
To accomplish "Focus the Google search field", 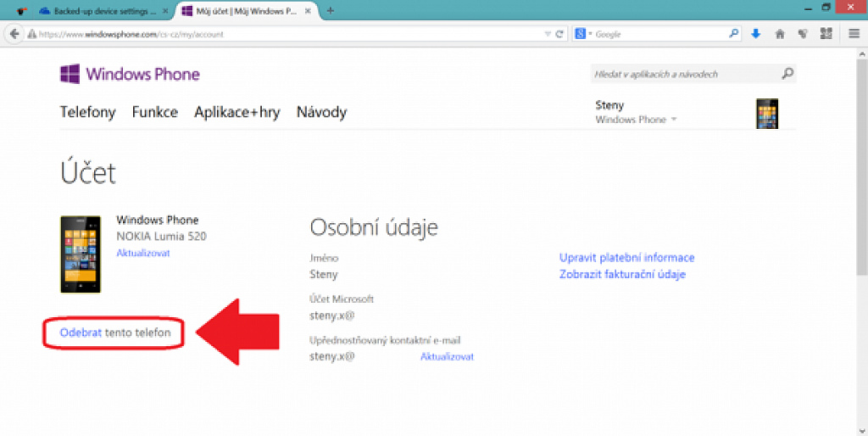I will click(659, 34).
